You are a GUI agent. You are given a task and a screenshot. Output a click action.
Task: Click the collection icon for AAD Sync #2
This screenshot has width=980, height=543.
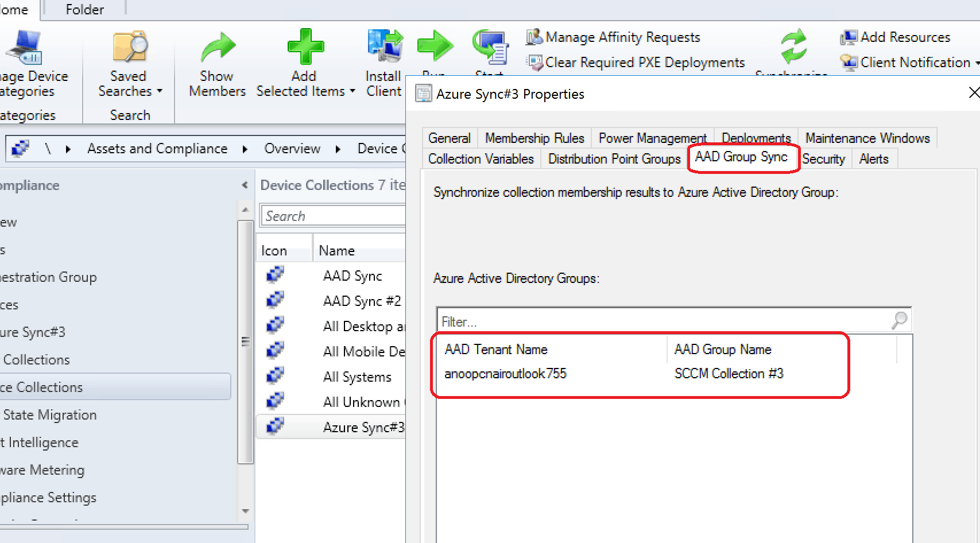click(x=275, y=300)
